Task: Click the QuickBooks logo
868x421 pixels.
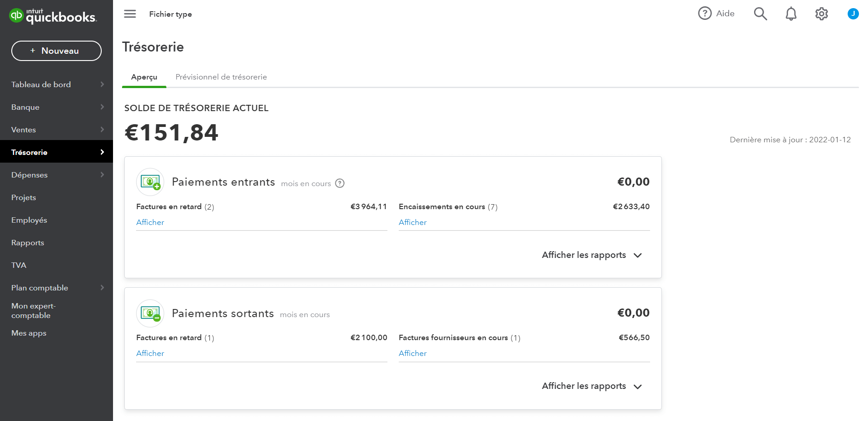Action: click(x=53, y=16)
